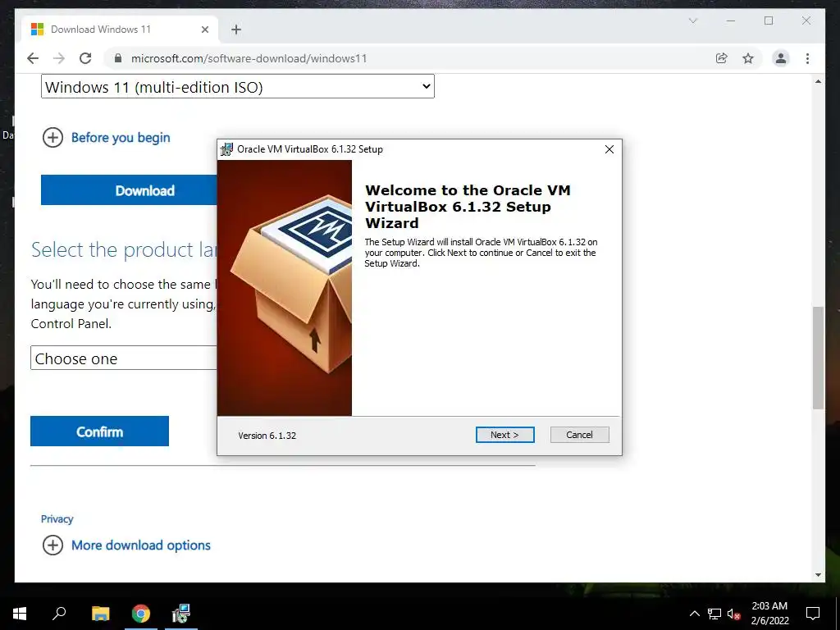Open the taskbar clock and date
The image size is (840, 630).
[769, 614]
